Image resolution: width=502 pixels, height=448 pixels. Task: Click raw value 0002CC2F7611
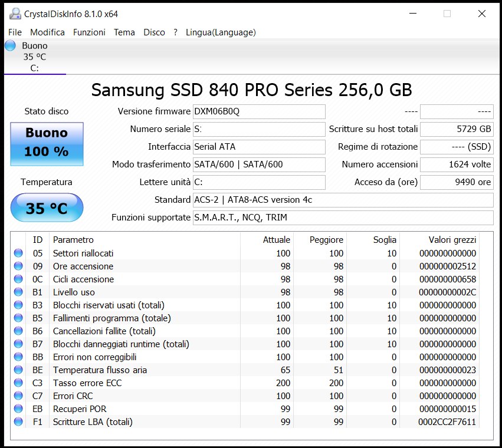click(447, 421)
